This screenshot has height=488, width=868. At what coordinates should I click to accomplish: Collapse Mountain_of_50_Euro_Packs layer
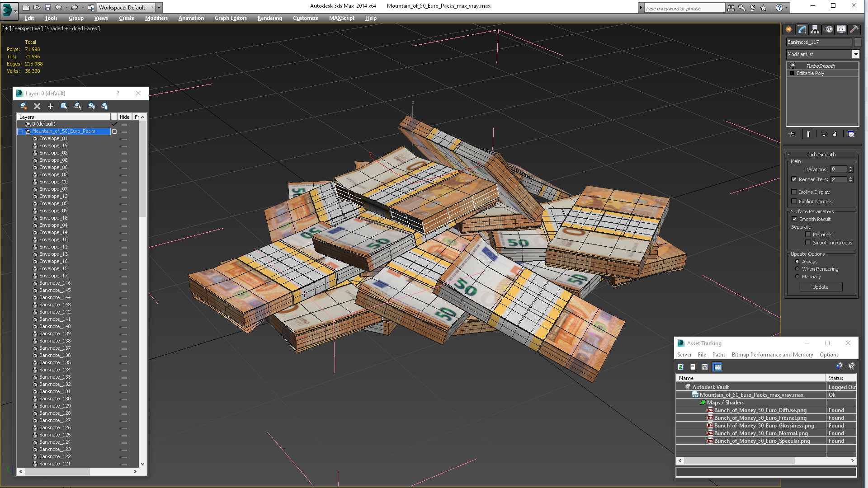[x=20, y=131]
